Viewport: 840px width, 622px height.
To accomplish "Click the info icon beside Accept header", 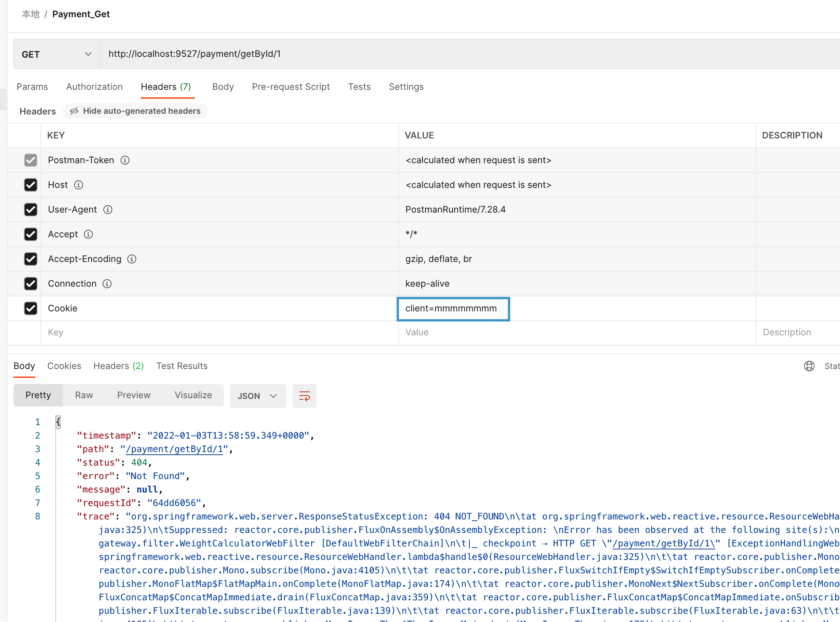I will click(88, 234).
